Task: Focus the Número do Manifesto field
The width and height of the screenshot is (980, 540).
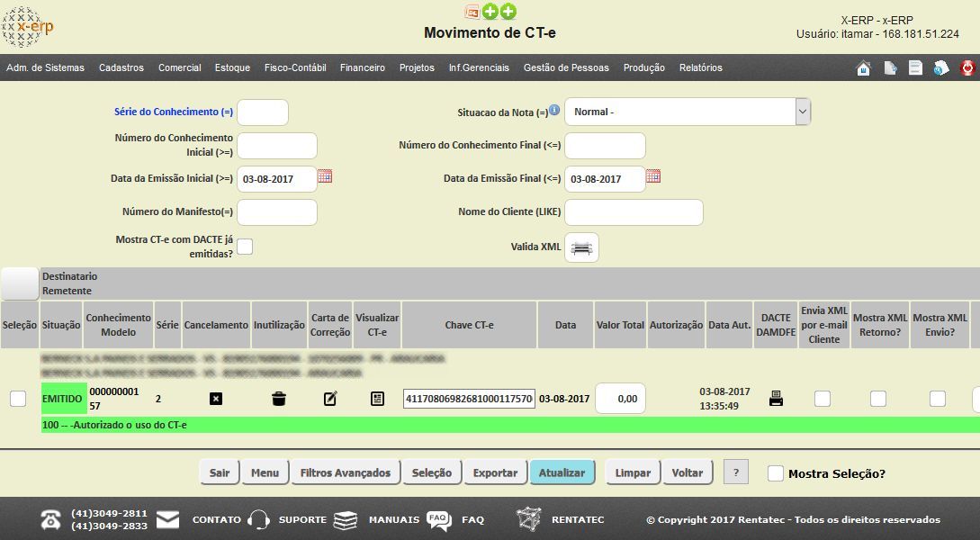Action: click(277, 212)
